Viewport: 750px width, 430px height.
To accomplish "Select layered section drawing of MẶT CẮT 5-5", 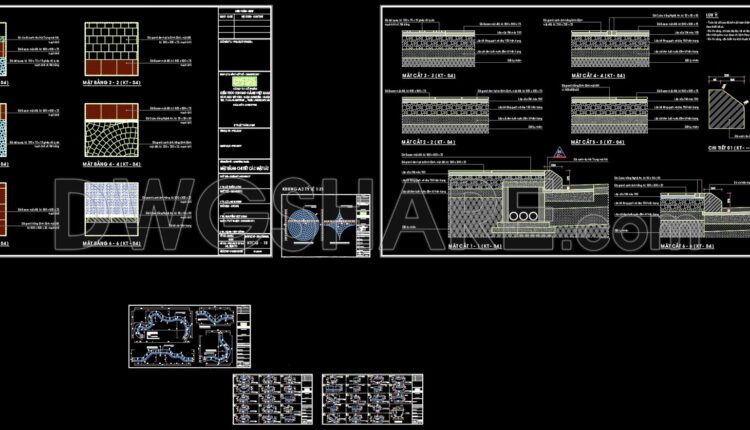I will [609, 115].
